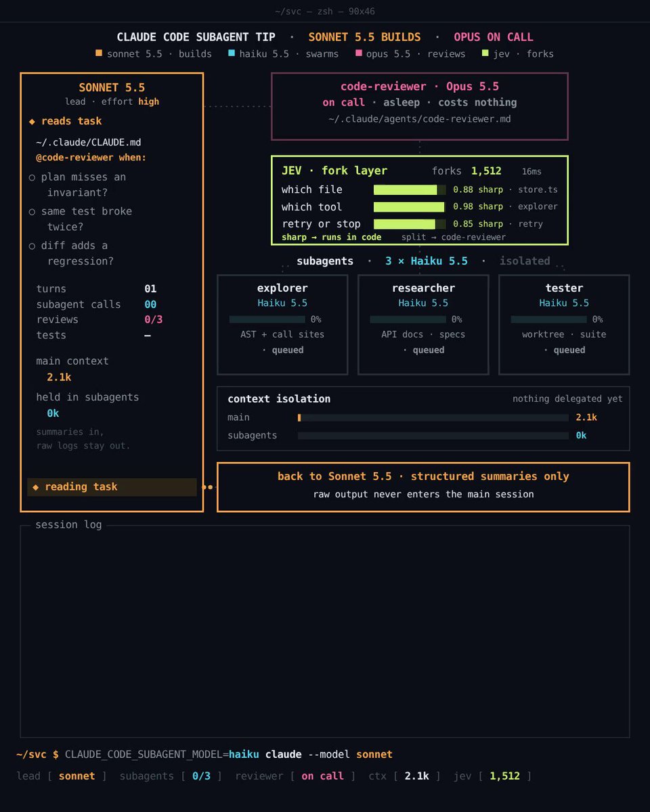Click 'worktree · suite' in tester card
This screenshot has height=812, width=650.
564,334
